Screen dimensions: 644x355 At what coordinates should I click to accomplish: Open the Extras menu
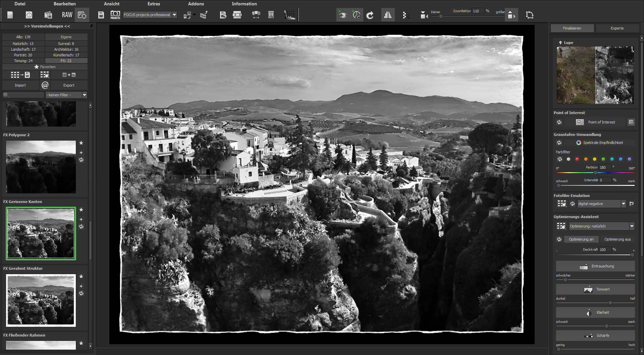click(154, 4)
